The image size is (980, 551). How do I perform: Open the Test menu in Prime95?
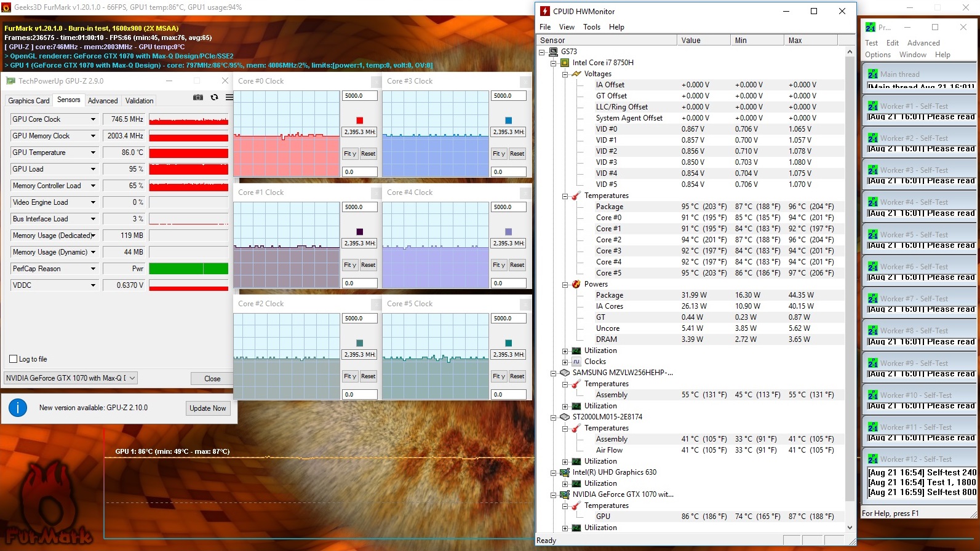871,43
